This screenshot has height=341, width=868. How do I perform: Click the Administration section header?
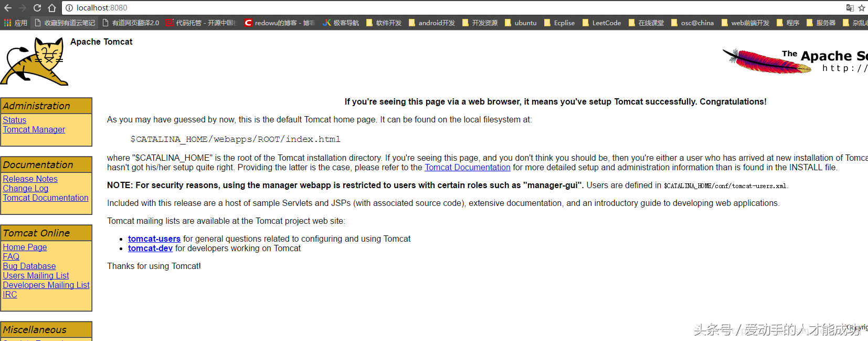pyautogui.click(x=46, y=106)
